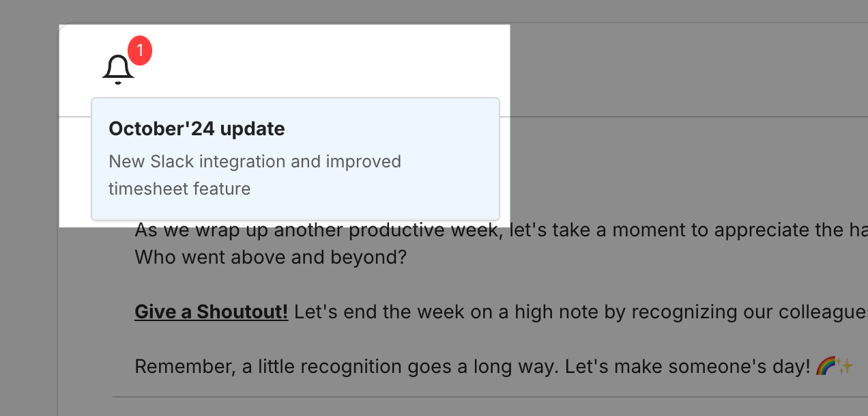Click the red unread badge showing 1
This screenshot has width=868, height=416.
pyautogui.click(x=140, y=51)
